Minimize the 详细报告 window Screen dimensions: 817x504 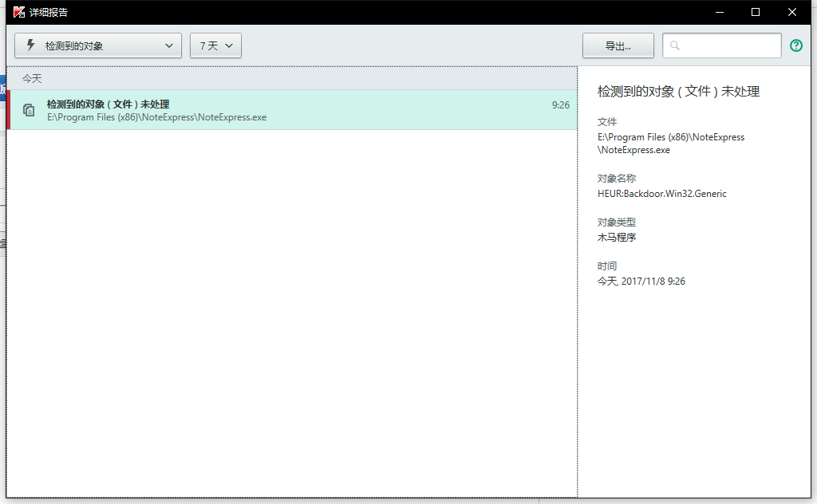pos(720,12)
